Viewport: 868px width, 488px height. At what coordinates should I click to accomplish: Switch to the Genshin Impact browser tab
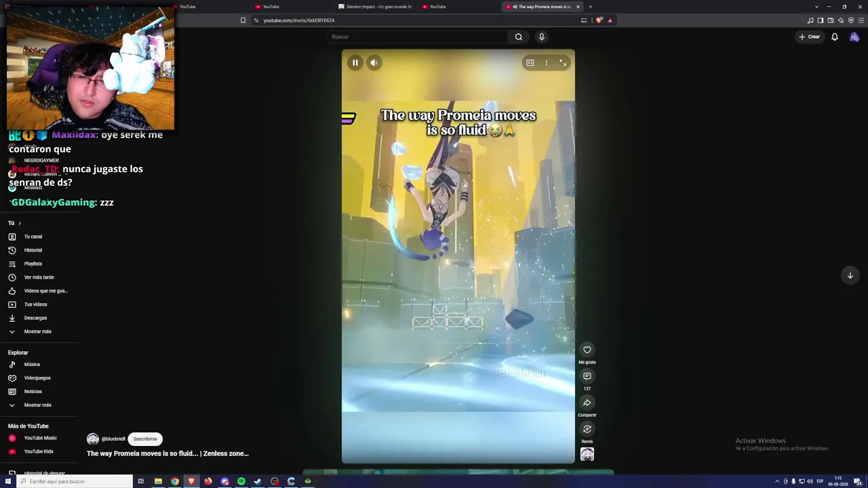click(375, 7)
